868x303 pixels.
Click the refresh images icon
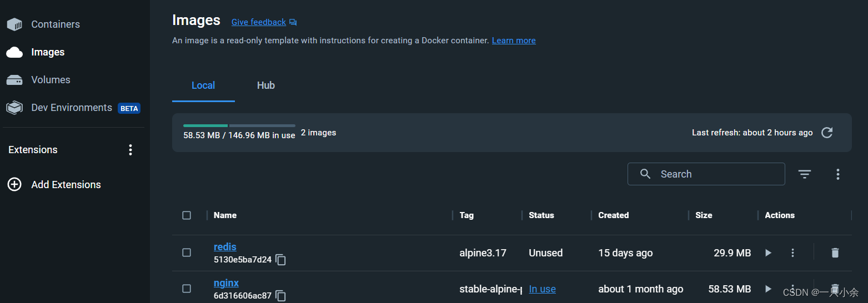827,133
